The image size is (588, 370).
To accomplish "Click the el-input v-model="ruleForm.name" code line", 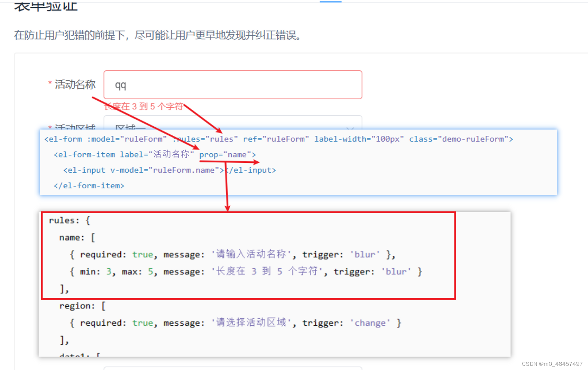I will tap(169, 170).
